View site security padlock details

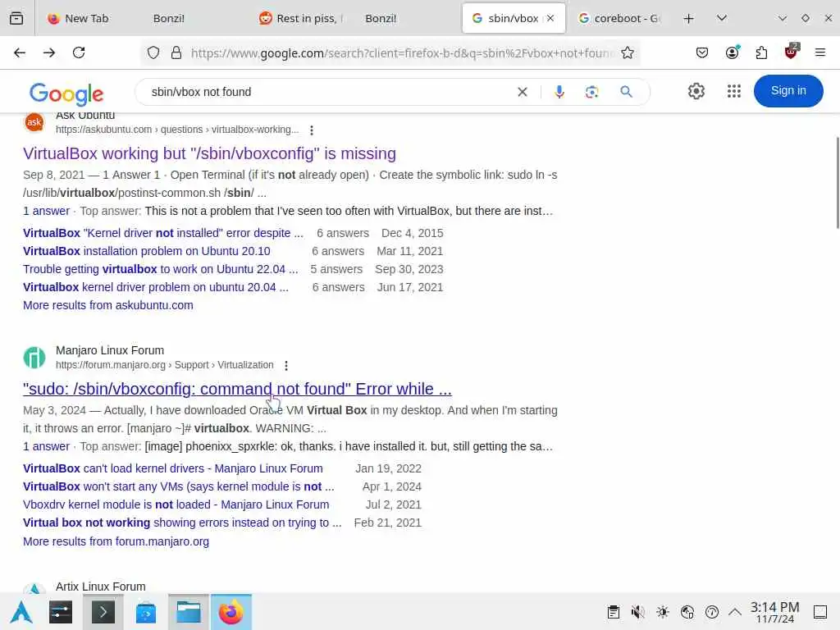[176, 52]
